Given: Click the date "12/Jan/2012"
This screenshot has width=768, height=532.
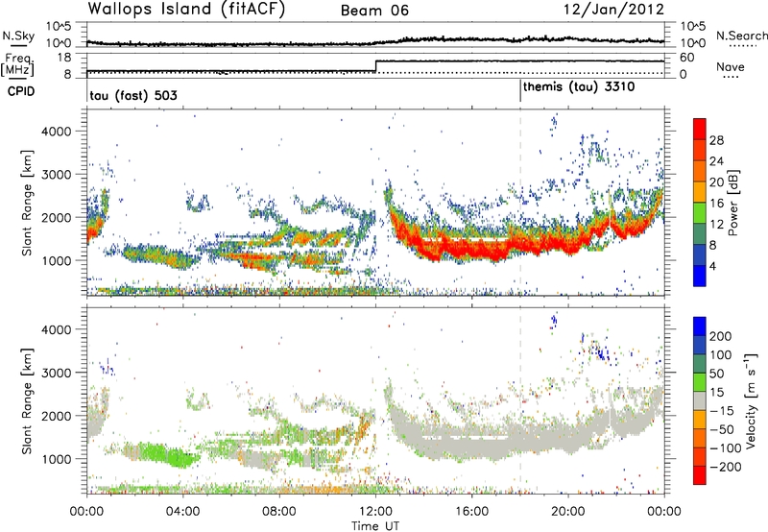Looking at the screenshot, I should point(613,10).
